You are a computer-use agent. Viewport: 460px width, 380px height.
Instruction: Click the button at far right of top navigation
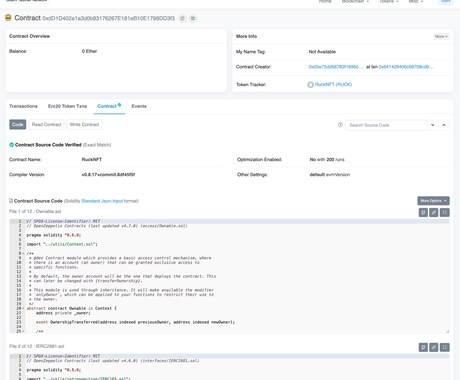pyautogui.click(x=446, y=2)
